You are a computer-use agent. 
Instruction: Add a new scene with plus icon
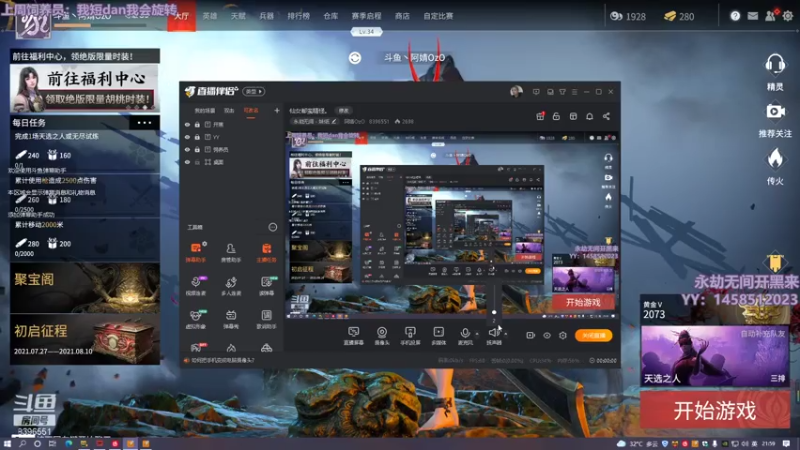[x=277, y=110]
